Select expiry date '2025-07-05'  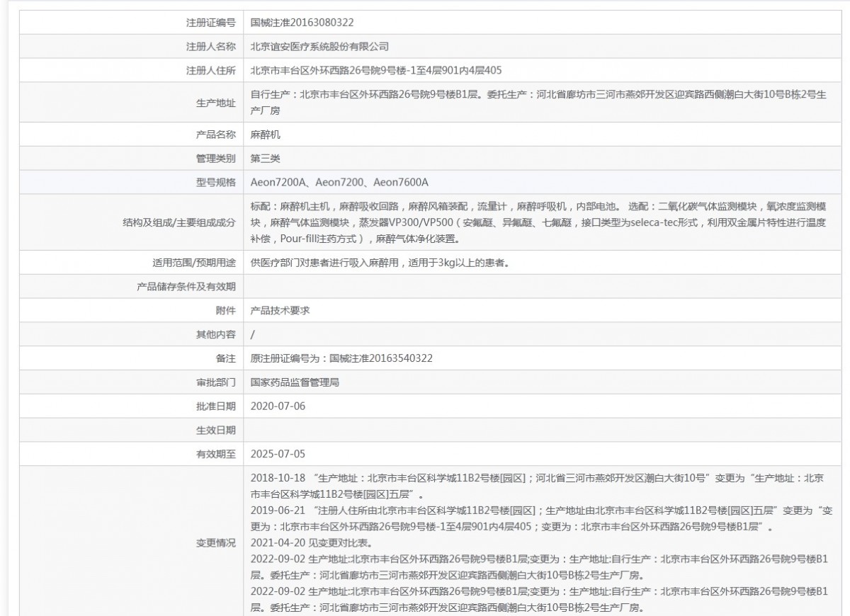click(x=278, y=454)
